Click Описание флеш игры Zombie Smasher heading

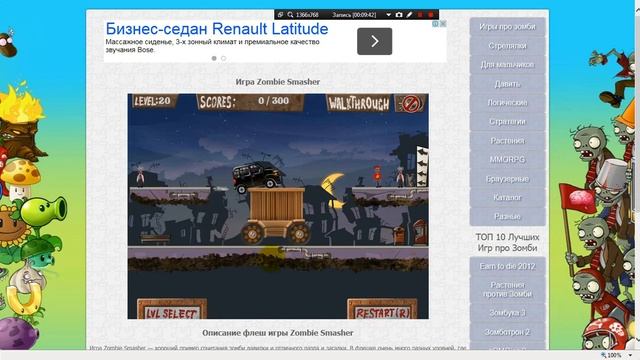(x=278, y=333)
